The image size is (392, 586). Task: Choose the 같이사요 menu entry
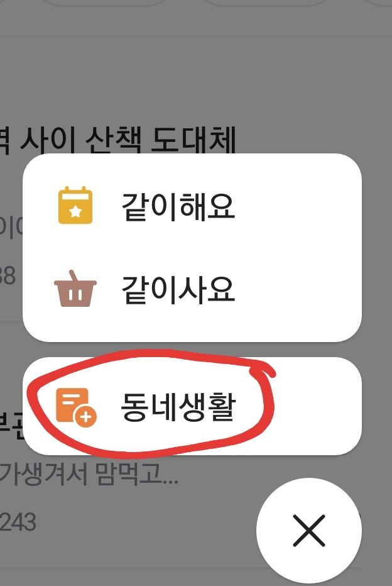[x=192, y=289]
